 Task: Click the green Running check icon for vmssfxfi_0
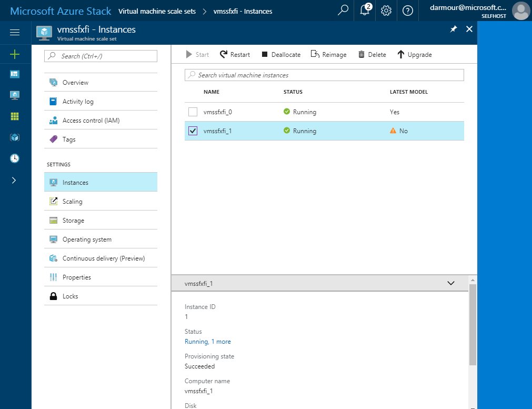click(287, 111)
